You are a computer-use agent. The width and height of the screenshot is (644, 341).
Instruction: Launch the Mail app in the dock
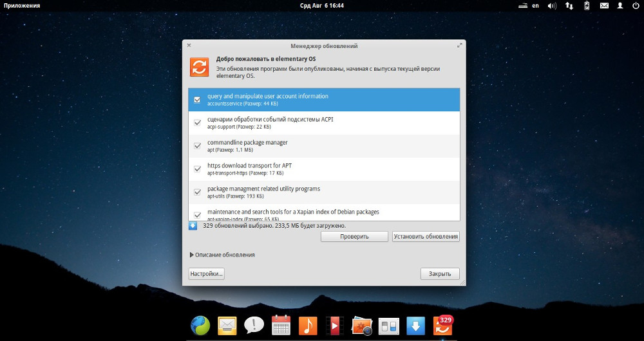pos(227,326)
